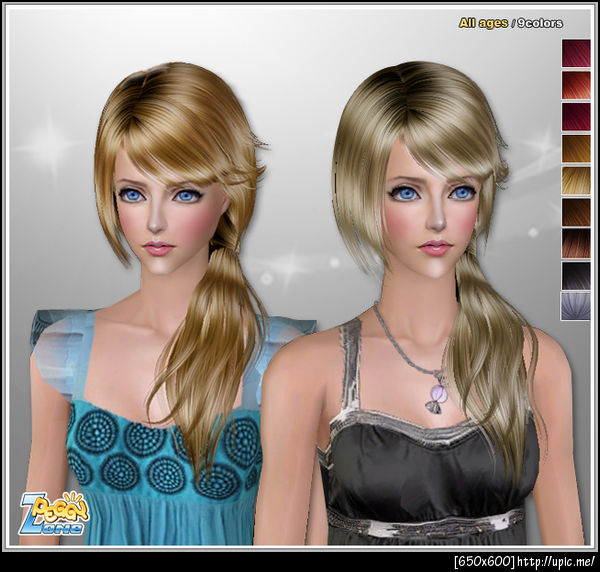600x572 pixels.
Task: Pick the dark brown hair swatch
Action: coord(576,212)
